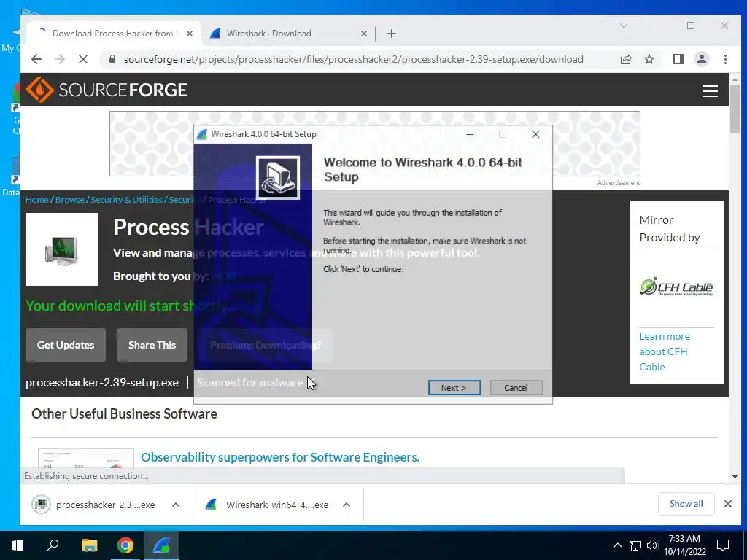Open the taskbar clock and date

(x=684, y=545)
